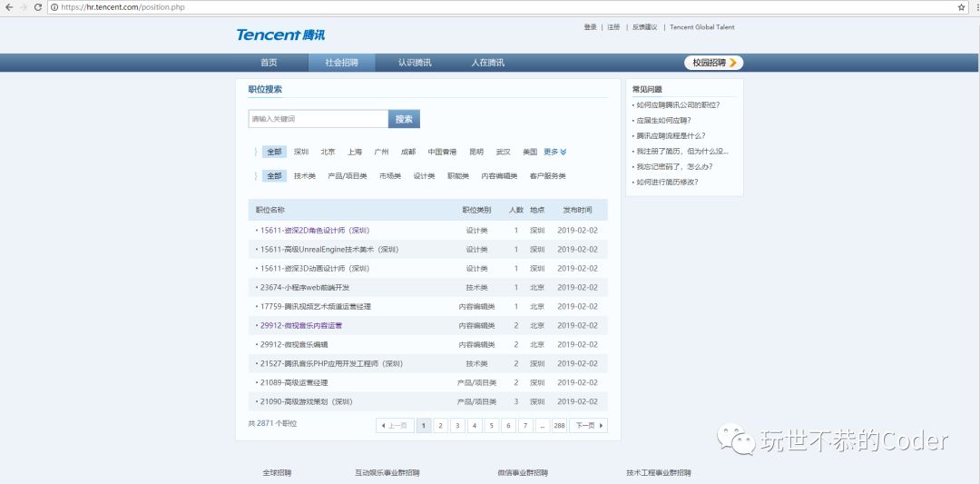980x484 pixels.
Task: Filter job category 职能类
Action: [x=458, y=176]
